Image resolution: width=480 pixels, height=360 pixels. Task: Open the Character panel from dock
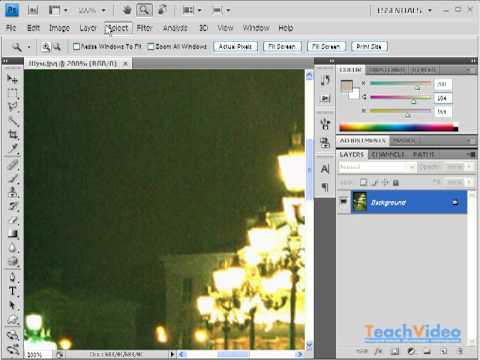pos(325,169)
